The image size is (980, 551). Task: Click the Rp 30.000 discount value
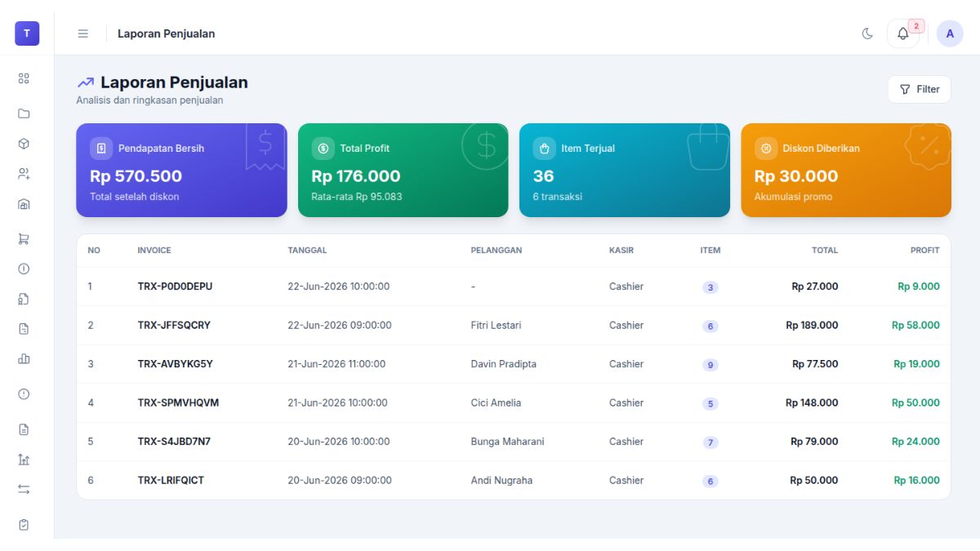point(796,176)
